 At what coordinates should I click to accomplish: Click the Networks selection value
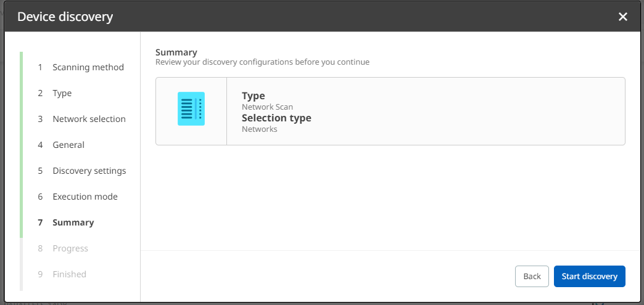(259, 129)
